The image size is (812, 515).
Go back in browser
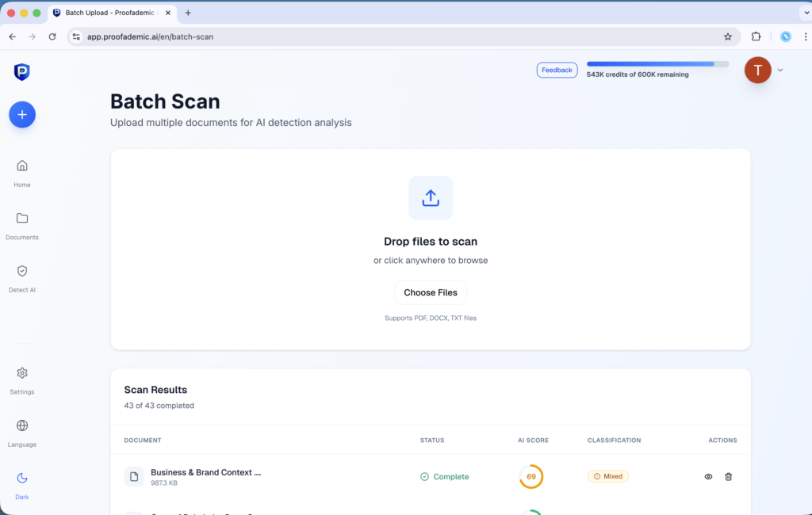pyautogui.click(x=13, y=36)
